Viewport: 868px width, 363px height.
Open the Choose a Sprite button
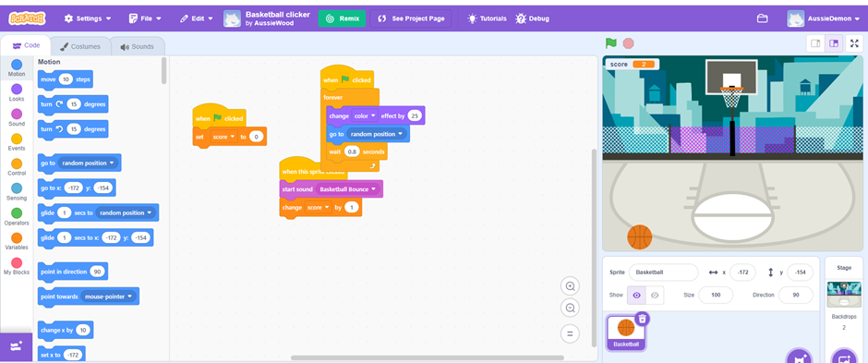point(798,357)
